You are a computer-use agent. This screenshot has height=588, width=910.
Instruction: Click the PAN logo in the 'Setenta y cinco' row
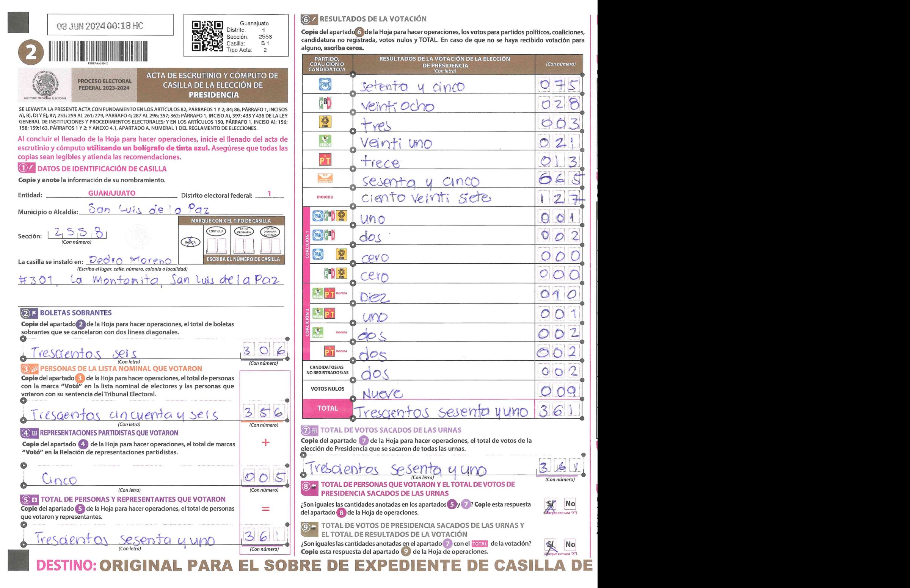tap(325, 84)
